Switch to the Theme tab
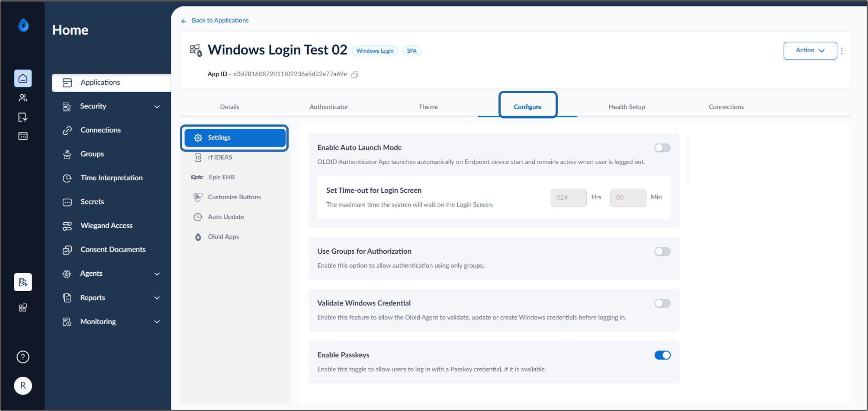This screenshot has height=411, width=868. 428,107
